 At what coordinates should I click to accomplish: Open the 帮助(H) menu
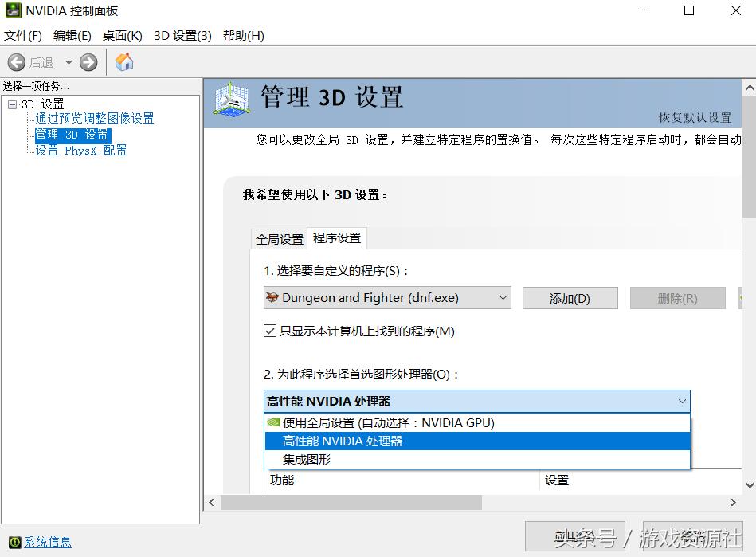click(x=243, y=36)
